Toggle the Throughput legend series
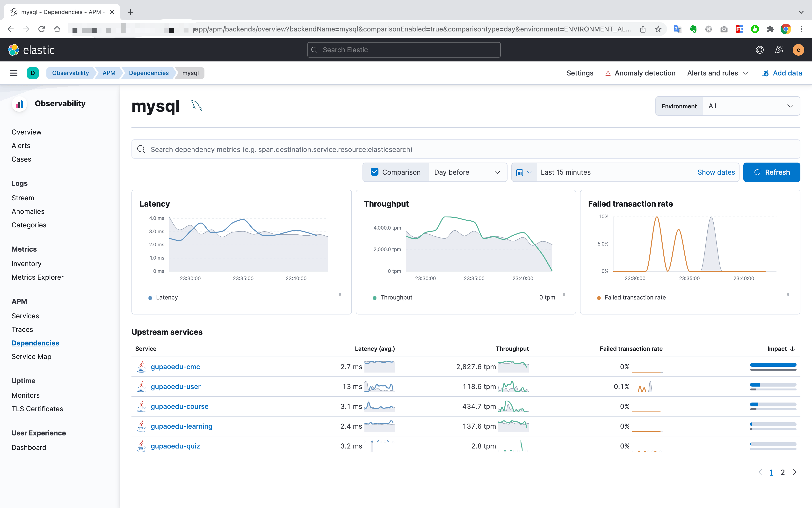The width and height of the screenshot is (812, 508). click(x=392, y=297)
